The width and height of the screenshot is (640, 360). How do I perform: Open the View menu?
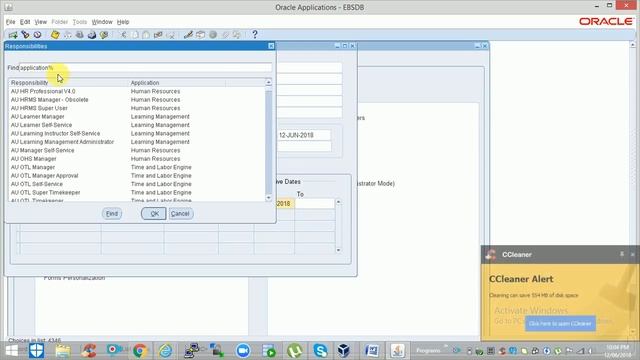[x=40, y=22]
